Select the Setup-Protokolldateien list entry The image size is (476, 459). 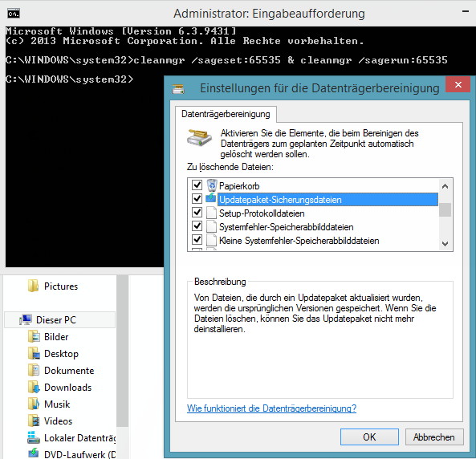(262, 213)
